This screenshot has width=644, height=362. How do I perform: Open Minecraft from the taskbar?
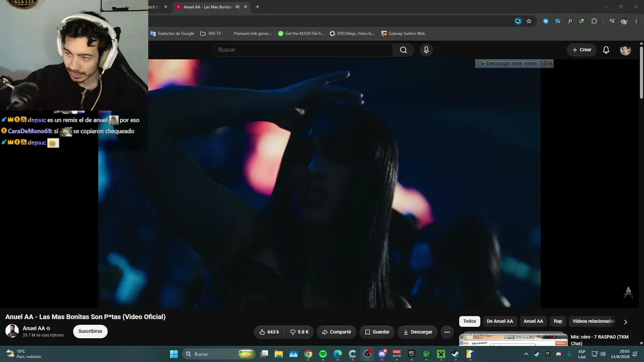point(441,354)
